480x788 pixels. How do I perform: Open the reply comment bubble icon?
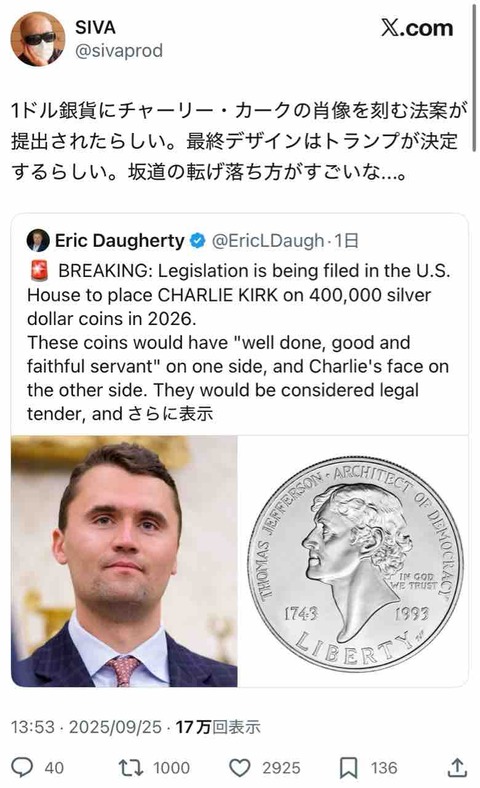tap(23, 767)
